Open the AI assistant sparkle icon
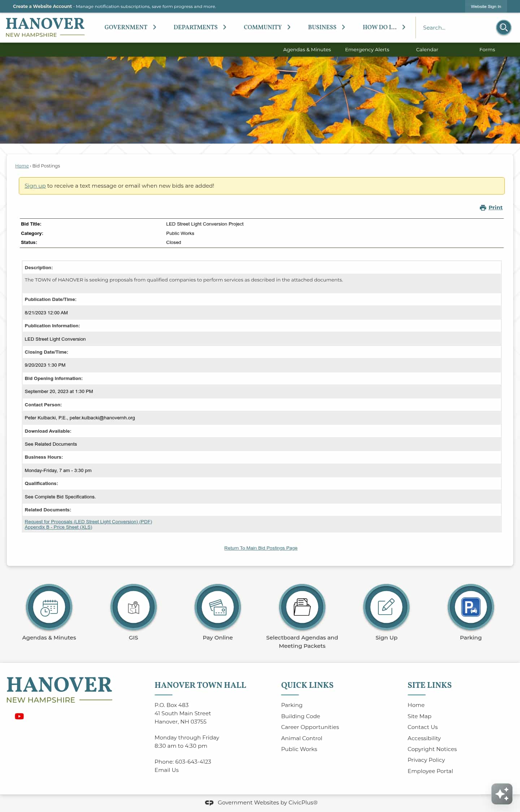This screenshot has height=812, width=520. pyautogui.click(x=502, y=794)
